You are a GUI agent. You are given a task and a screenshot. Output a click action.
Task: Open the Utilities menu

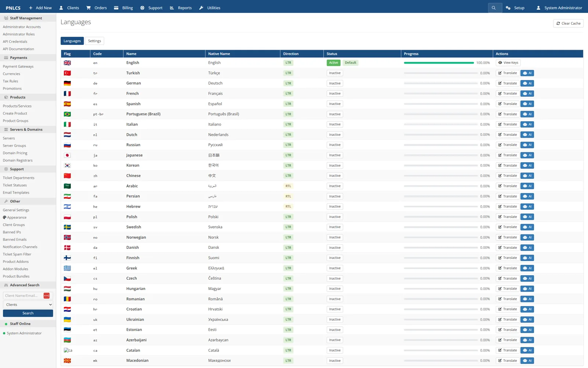[x=209, y=8]
